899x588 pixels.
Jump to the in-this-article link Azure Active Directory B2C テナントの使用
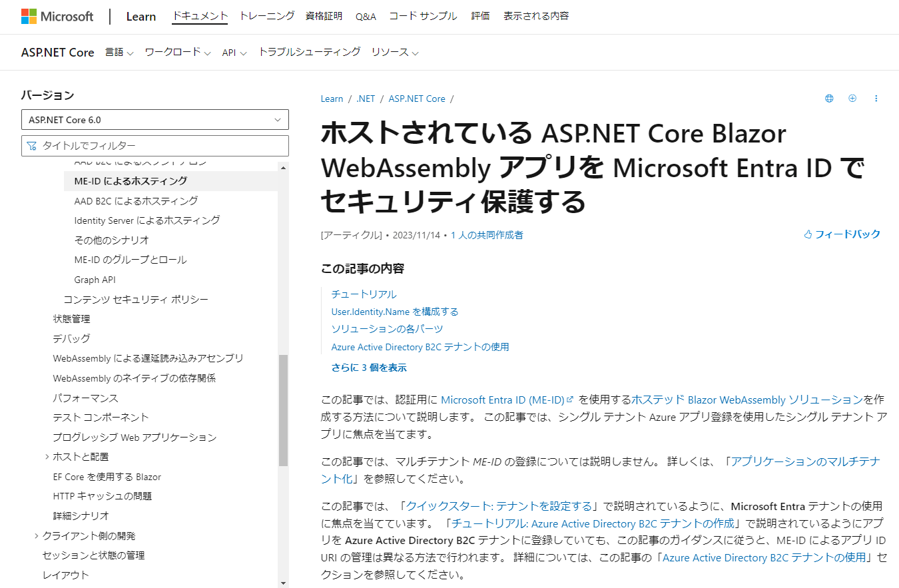pyautogui.click(x=420, y=347)
